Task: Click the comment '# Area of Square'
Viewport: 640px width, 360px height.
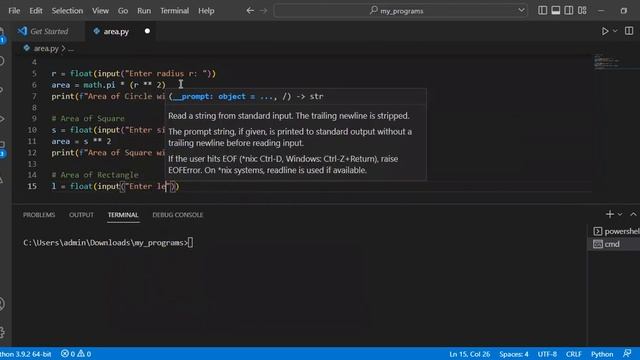Action: point(88,119)
